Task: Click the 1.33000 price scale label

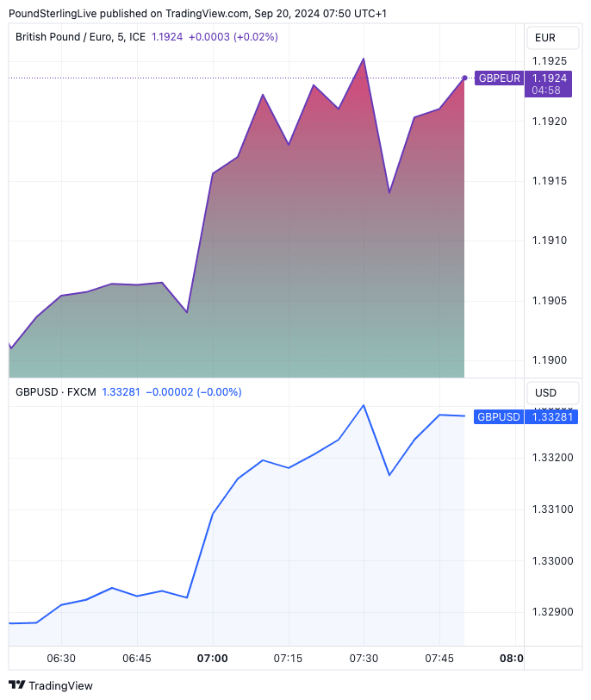Action: (550, 561)
